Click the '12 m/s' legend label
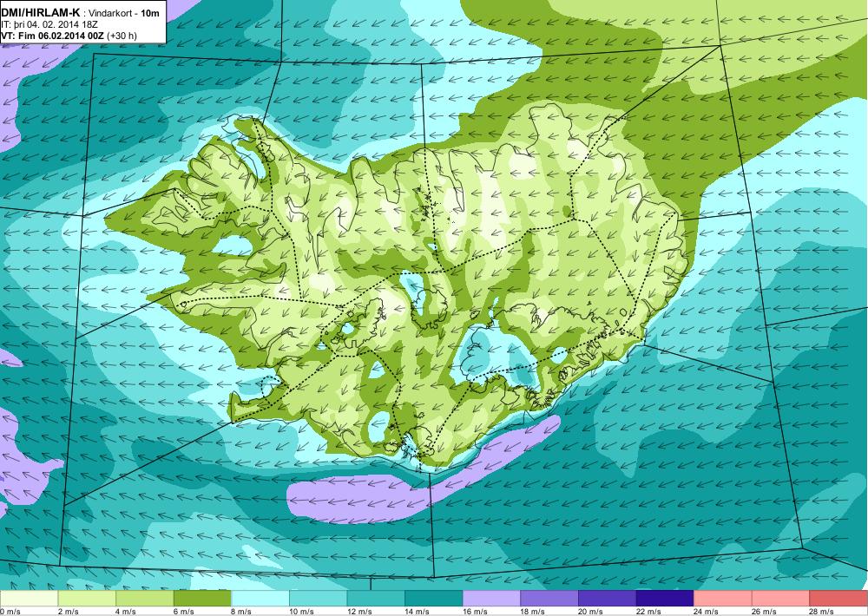This screenshot has height=616, width=868. pyautogui.click(x=360, y=612)
